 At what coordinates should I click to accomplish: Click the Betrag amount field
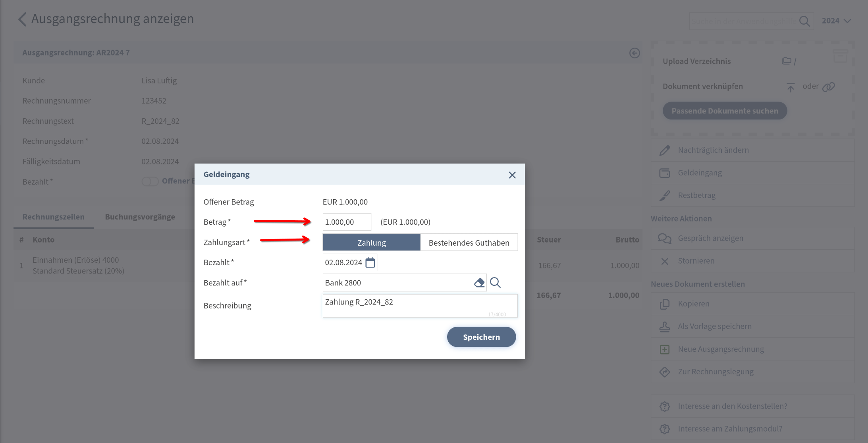[346, 222]
